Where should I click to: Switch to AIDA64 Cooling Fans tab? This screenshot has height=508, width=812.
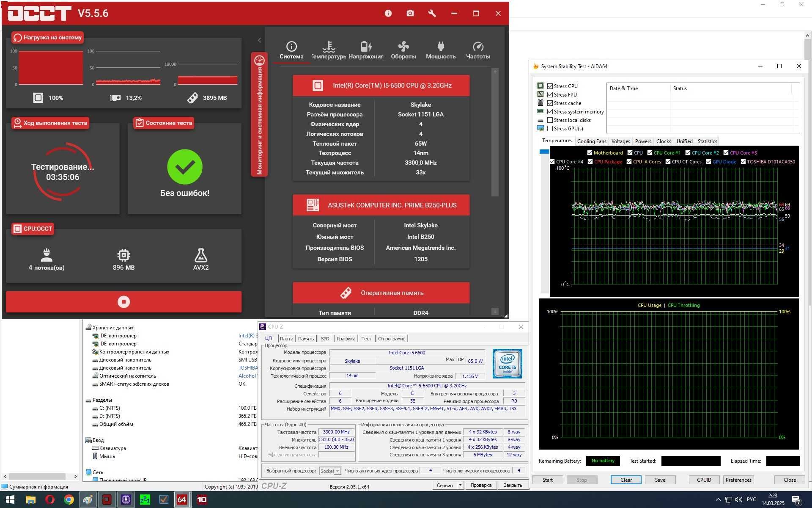[592, 141]
